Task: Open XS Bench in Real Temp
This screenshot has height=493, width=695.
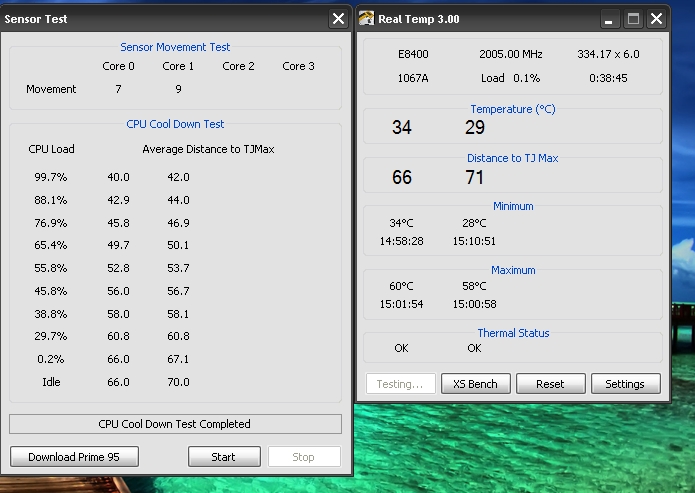Action: coord(475,384)
